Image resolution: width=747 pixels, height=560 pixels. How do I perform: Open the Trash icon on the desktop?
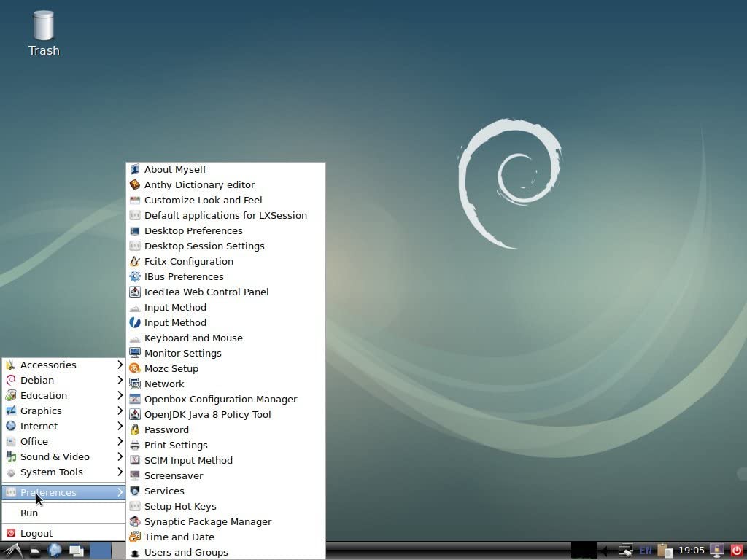point(44,27)
